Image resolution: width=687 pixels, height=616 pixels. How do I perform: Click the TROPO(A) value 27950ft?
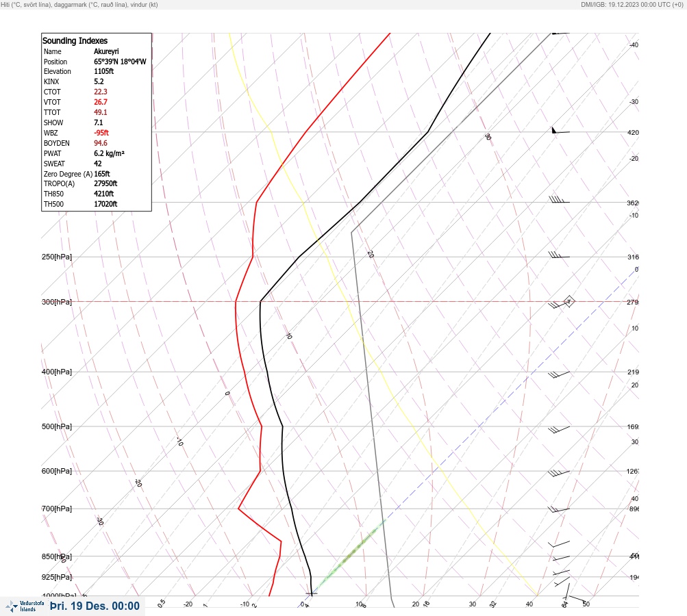[x=105, y=183]
